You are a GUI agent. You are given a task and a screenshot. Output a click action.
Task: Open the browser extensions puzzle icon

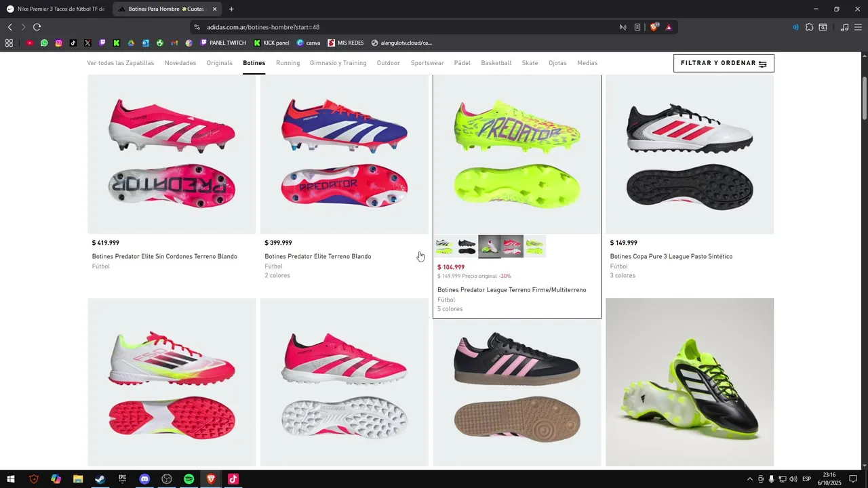pos(809,27)
